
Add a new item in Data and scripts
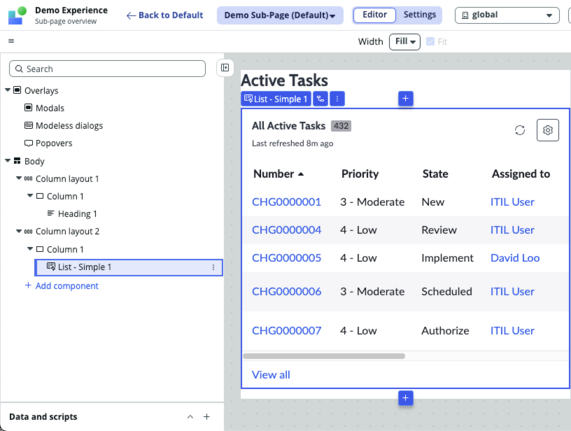(206, 416)
